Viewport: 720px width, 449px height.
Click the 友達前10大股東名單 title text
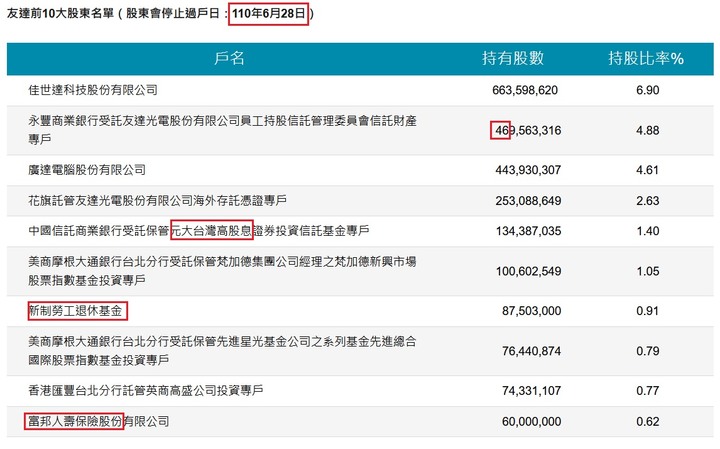point(60,13)
